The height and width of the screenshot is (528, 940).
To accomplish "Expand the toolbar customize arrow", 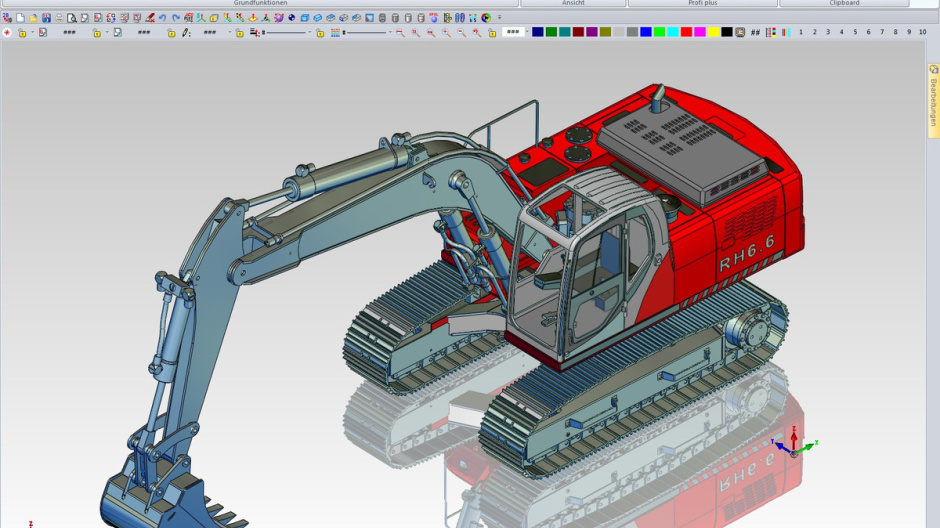I will pos(500,18).
